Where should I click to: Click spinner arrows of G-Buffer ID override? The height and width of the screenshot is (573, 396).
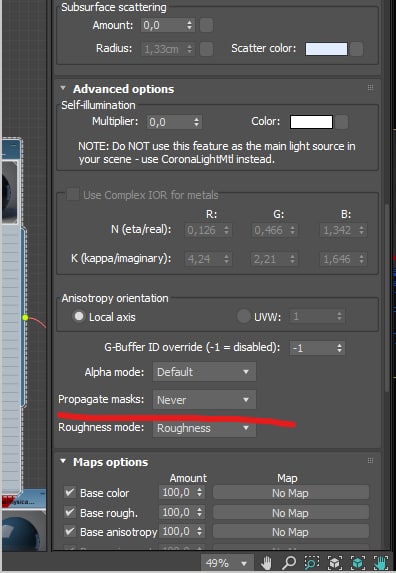click(339, 348)
